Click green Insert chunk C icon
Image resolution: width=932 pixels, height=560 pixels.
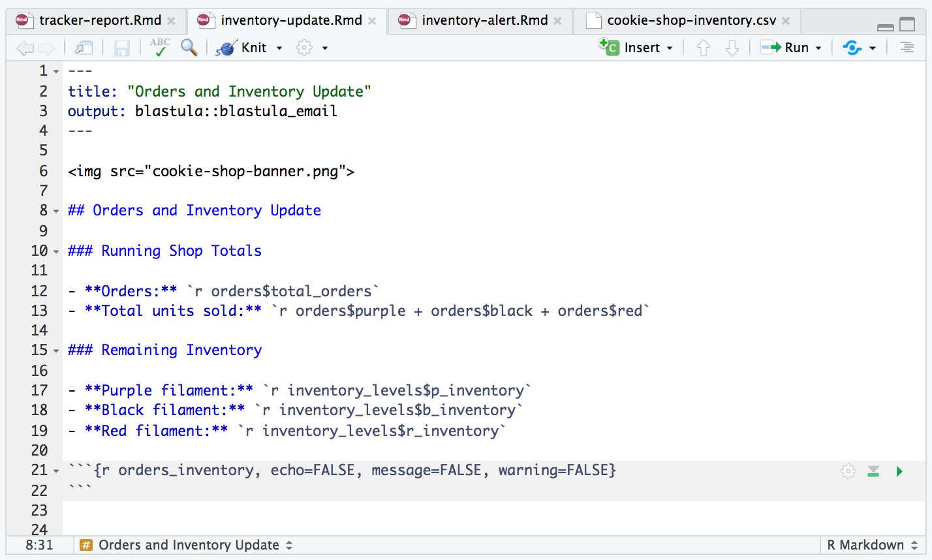(x=609, y=47)
